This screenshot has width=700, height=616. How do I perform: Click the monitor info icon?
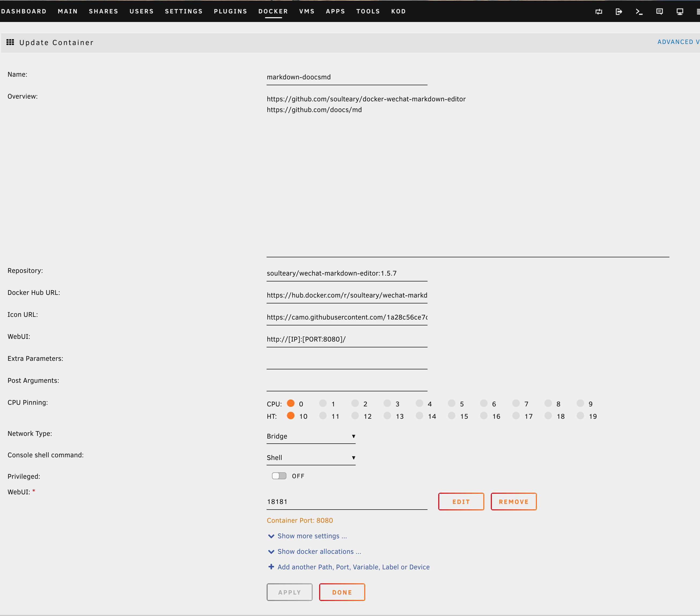(x=680, y=12)
